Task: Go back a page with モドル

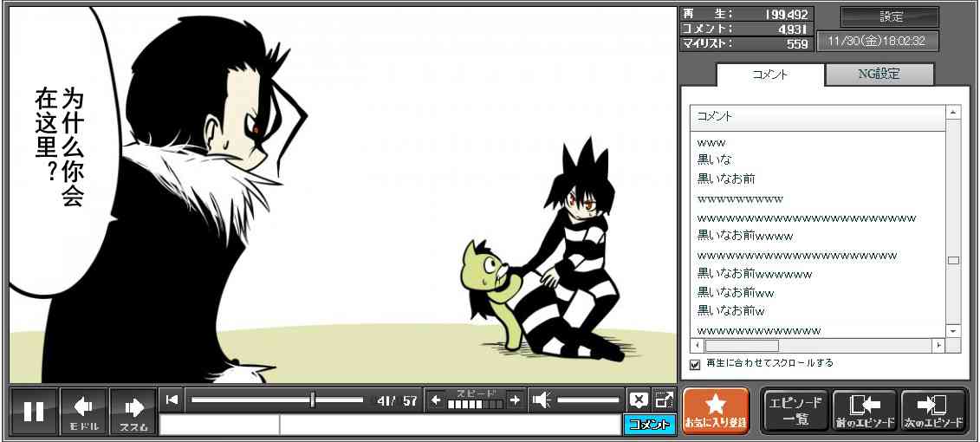Action: 84,412
